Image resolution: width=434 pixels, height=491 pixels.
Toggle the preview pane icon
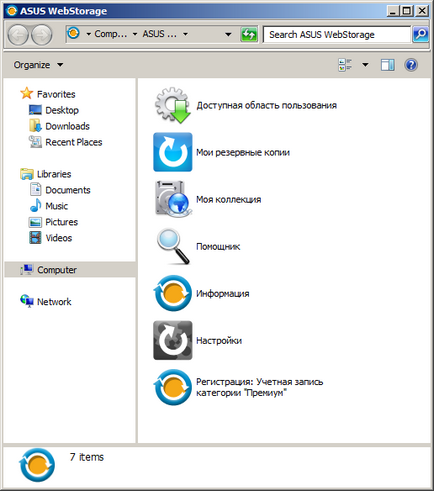point(387,65)
